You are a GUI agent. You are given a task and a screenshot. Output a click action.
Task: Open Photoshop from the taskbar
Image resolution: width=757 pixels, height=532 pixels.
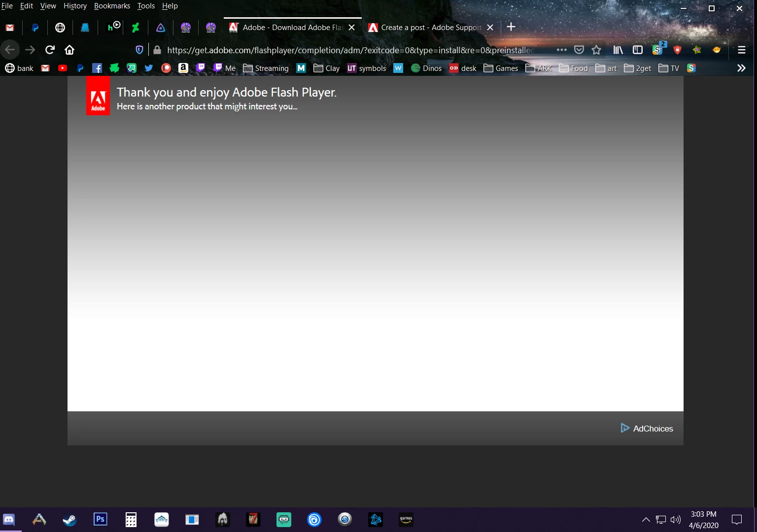pos(100,519)
